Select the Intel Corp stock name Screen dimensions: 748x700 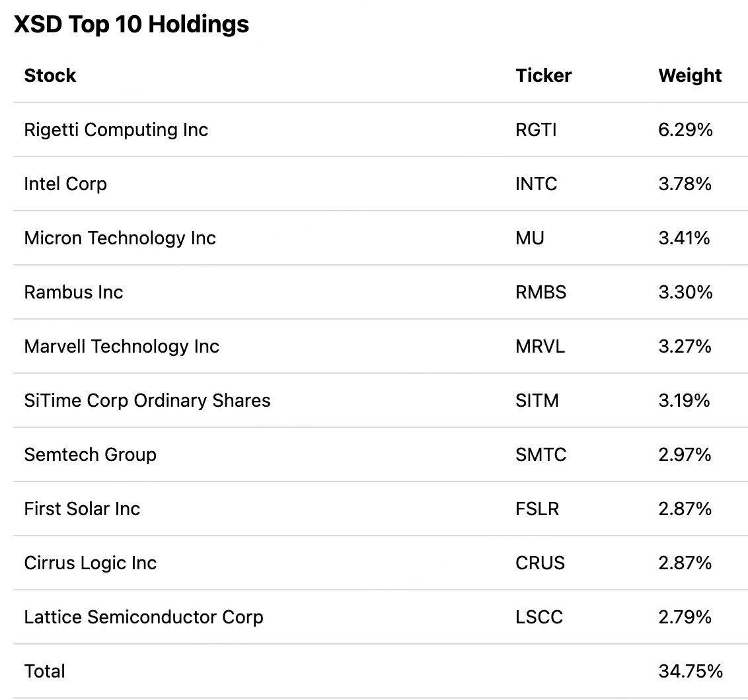click(x=65, y=184)
